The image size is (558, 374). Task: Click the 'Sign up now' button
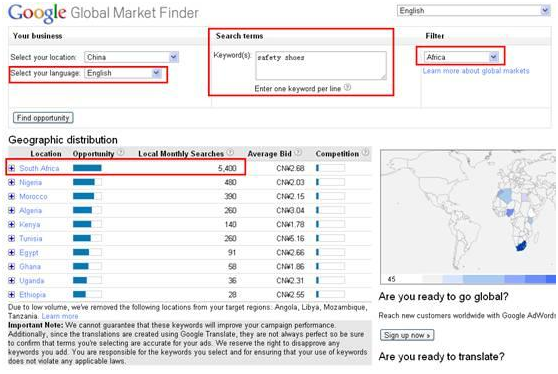pos(407,335)
